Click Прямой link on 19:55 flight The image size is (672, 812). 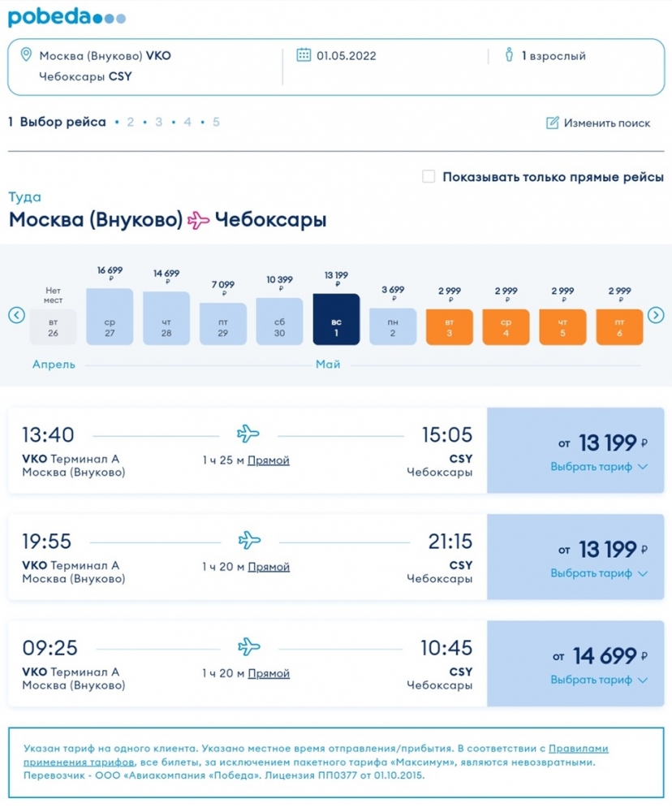(x=268, y=567)
